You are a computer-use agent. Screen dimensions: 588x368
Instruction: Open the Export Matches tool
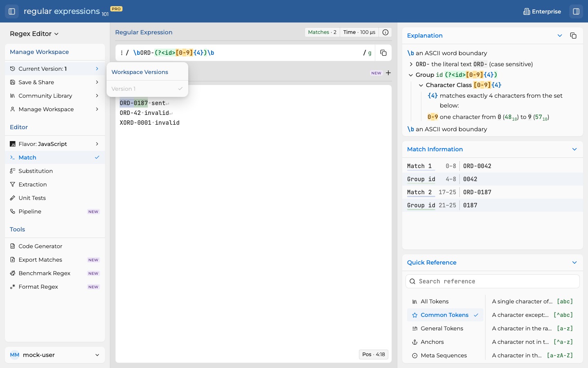[55, 260]
